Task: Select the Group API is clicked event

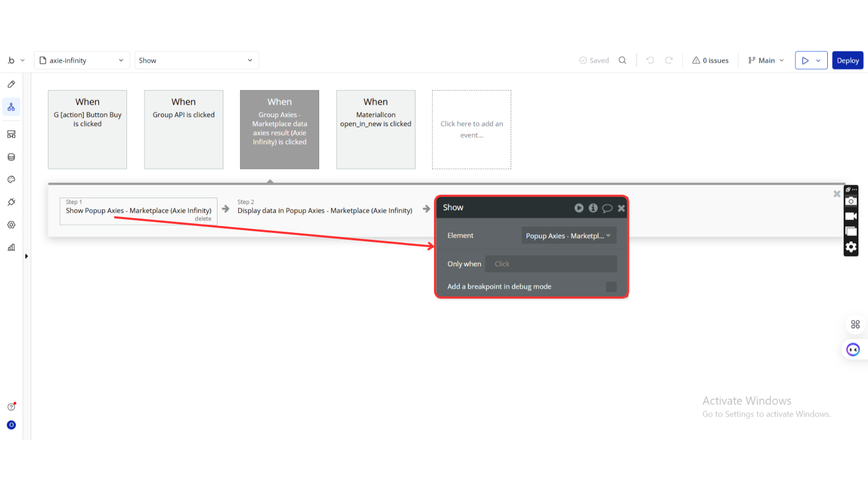Action: click(184, 130)
